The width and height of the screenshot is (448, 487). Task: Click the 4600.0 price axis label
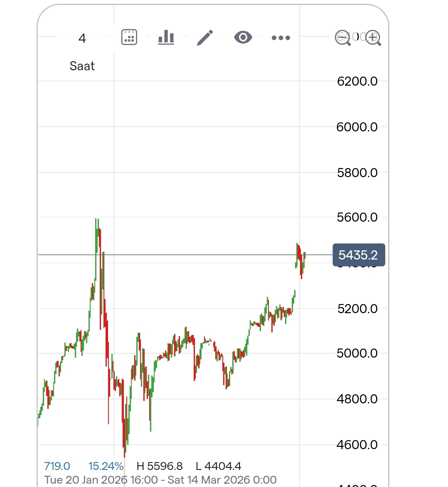(357, 445)
